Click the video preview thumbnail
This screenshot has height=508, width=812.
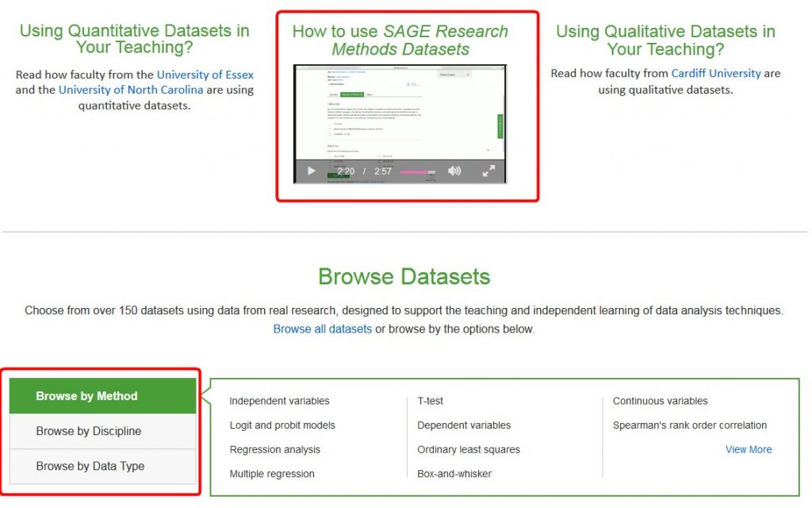tap(400, 123)
